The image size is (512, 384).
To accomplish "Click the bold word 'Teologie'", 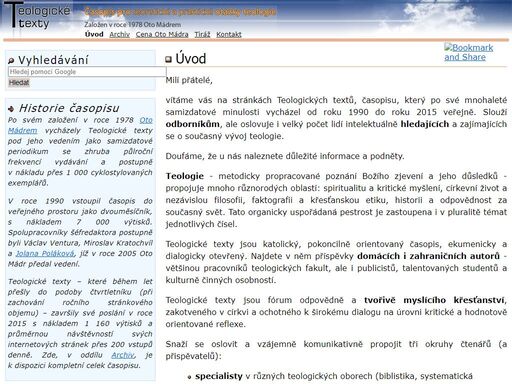I will point(185,176).
